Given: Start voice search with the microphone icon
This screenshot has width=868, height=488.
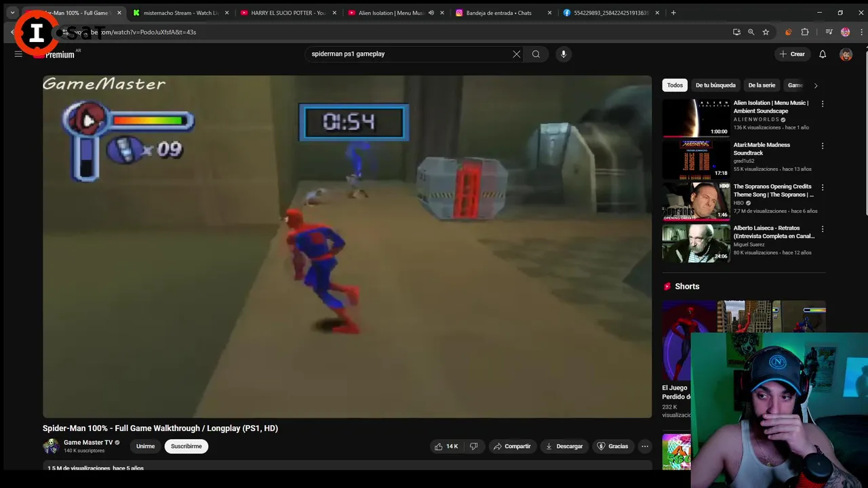Looking at the screenshot, I should pos(563,54).
